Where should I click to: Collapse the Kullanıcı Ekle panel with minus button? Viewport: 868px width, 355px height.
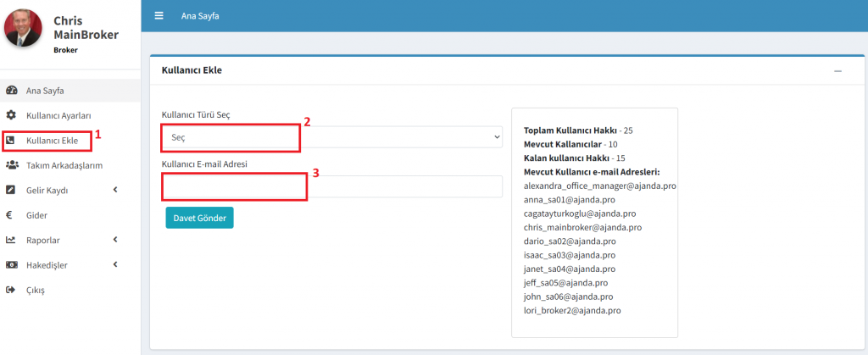[837, 71]
